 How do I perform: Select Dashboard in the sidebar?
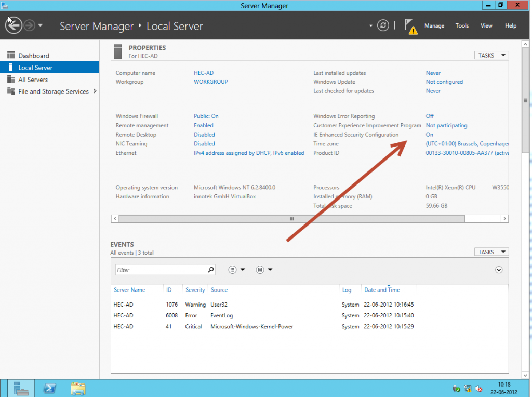point(33,55)
